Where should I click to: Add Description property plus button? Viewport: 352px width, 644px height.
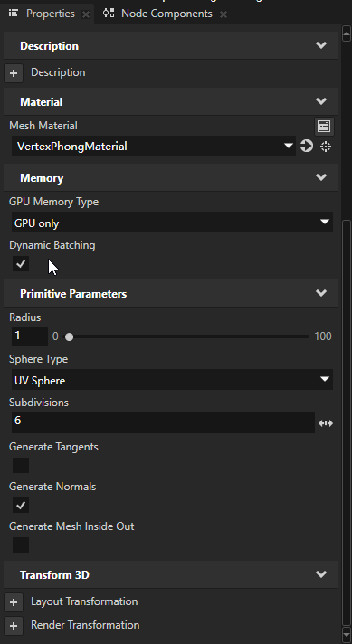pyautogui.click(x=14, y=73)
